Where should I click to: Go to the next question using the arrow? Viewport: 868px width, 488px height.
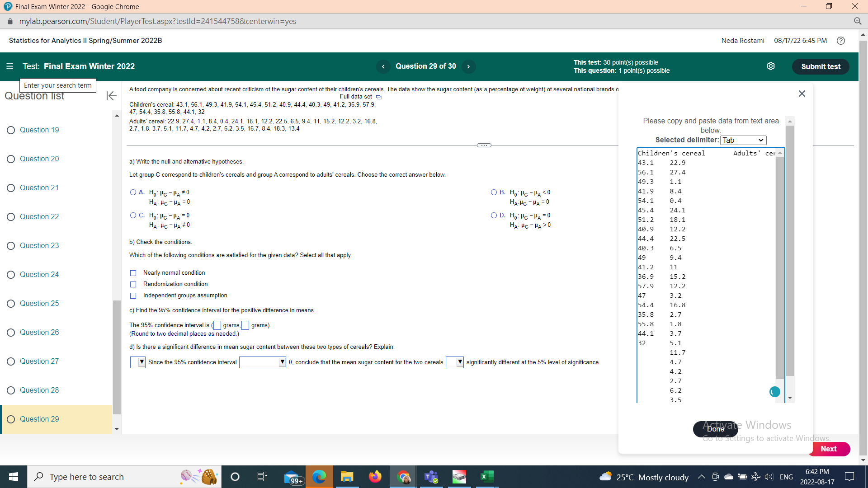click(x=468, y=66)
